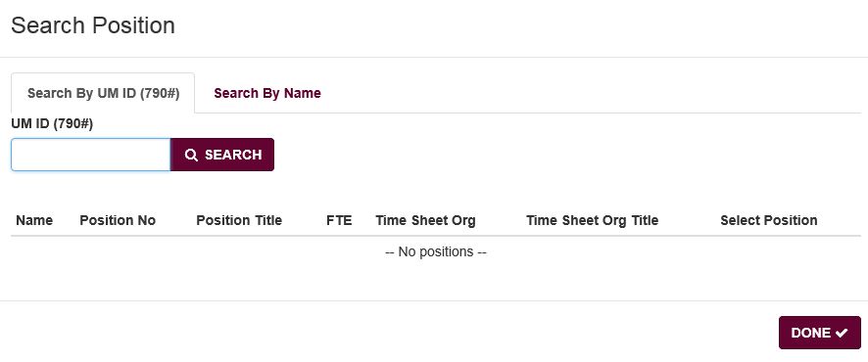This screenshot has width=868, height=362.
Task: Click the empty dialog footer beside DONE
Action: click(388, 333)
